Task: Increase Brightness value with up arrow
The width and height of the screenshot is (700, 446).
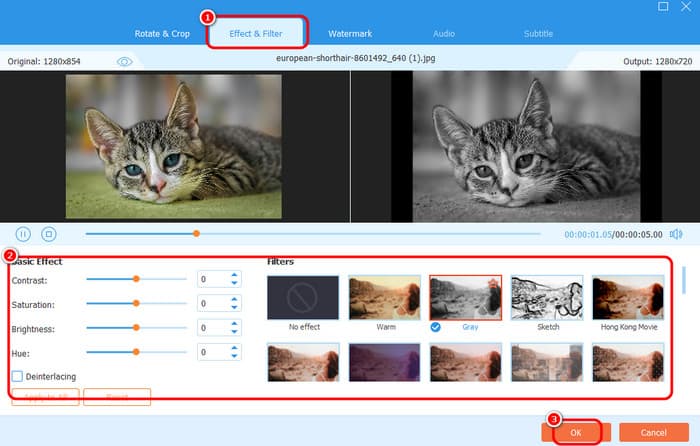Action: point(234,324)
